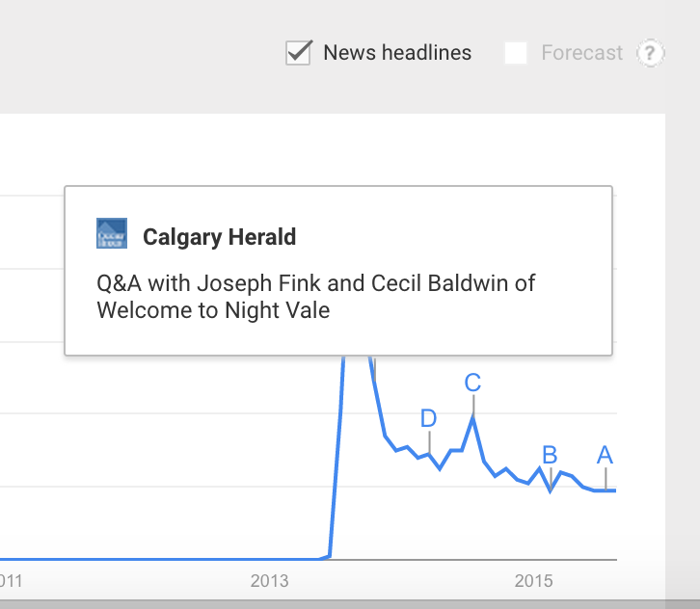This screenshot has width=700, height=609.
Task: Click the flat trend line before 2013
Action: [x=161, y=559]
